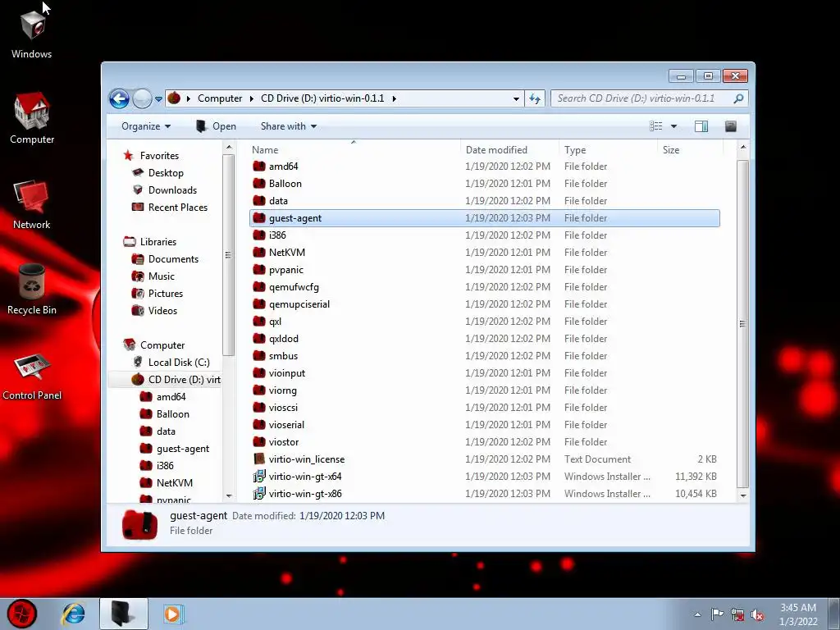Select the qemupciserial folder row
Viewport: 840px width, 630px height.
click(x=485, y=304)
